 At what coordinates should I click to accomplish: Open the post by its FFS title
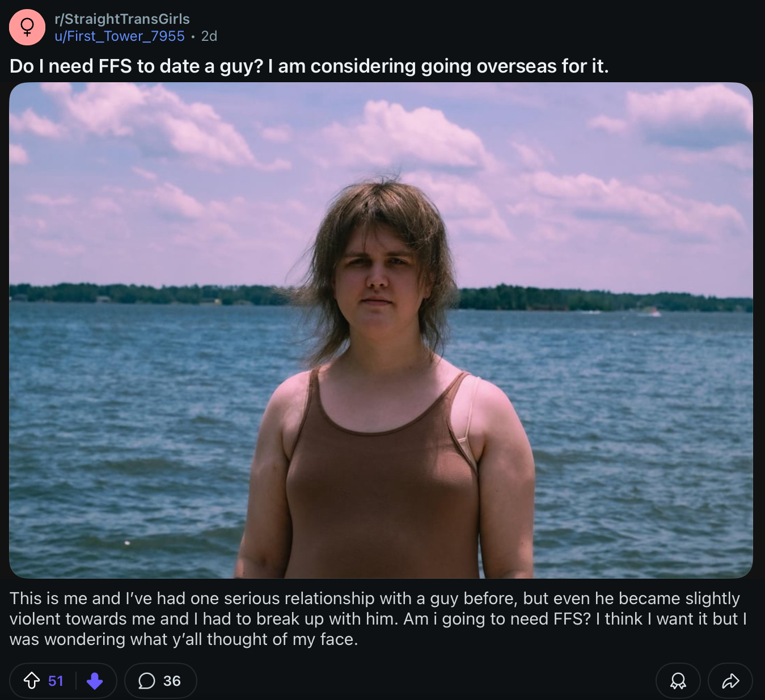pyautogui.click(x=309, y=66)
